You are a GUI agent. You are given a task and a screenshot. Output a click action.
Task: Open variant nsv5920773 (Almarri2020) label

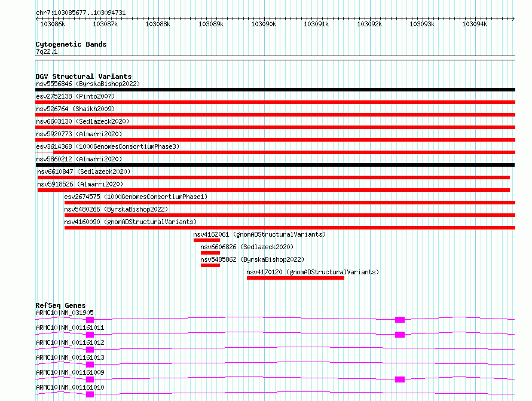(79, 134)
